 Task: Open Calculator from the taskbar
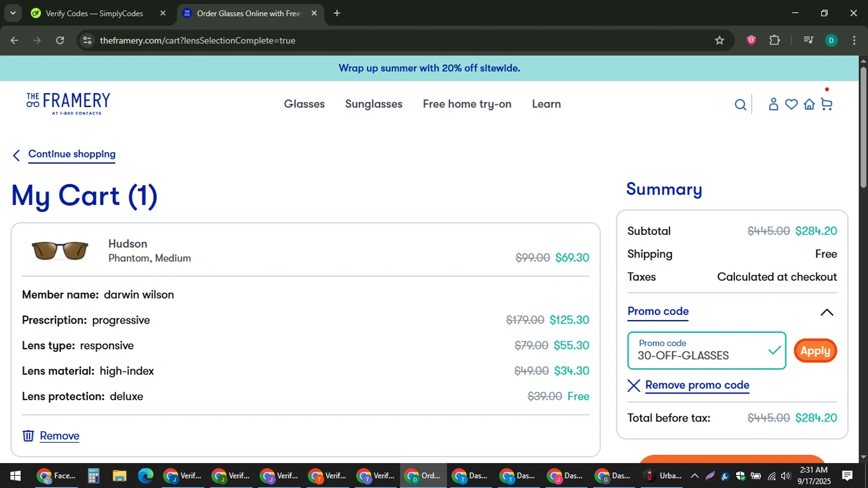pyautogui.click(x=93, y=476)
